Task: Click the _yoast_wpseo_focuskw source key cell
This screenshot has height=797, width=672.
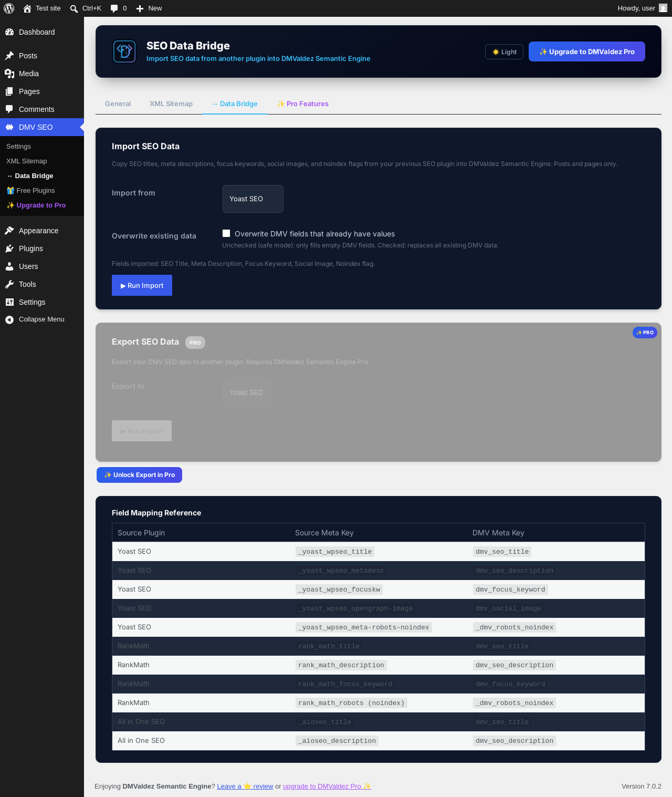Action: [x=339, y=589]
